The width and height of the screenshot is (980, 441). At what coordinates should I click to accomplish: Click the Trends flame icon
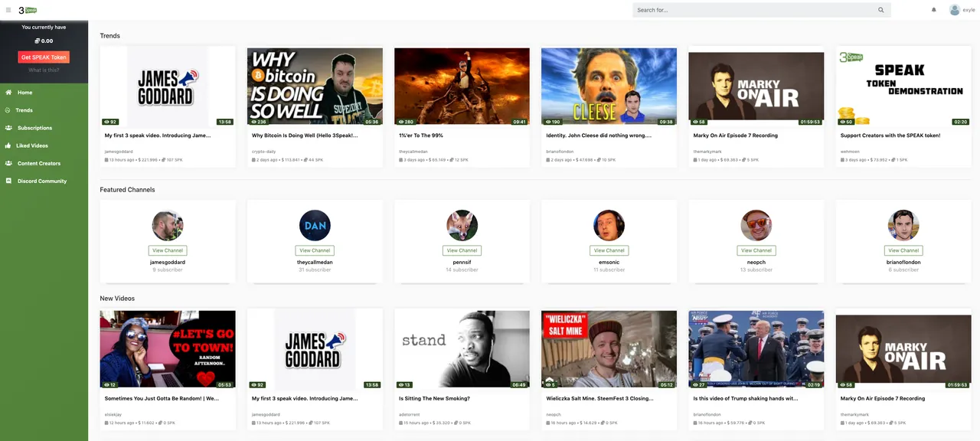(x=8, y=110)
